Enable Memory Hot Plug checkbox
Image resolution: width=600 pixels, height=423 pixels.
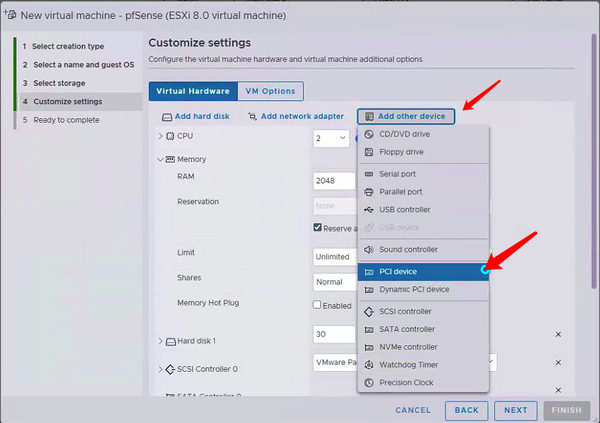(x=318, y=305)
